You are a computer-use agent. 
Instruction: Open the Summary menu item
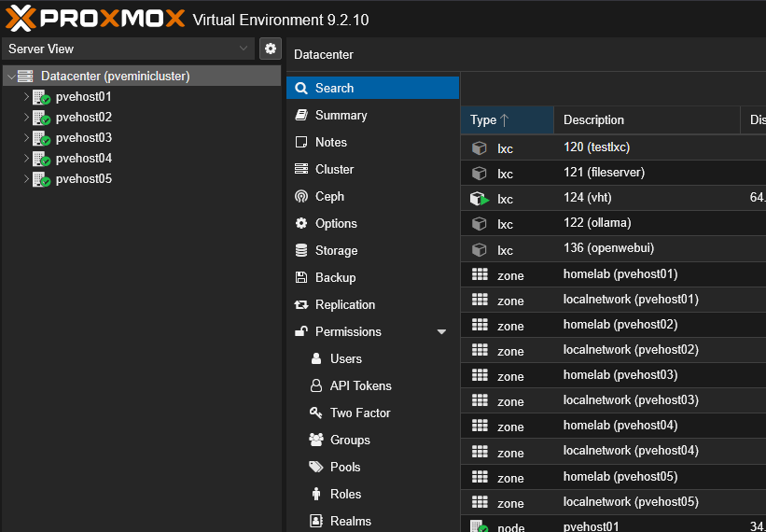[373, 116]
